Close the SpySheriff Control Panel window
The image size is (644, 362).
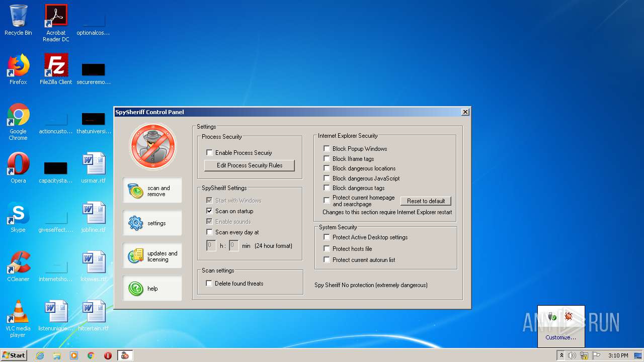465,112
